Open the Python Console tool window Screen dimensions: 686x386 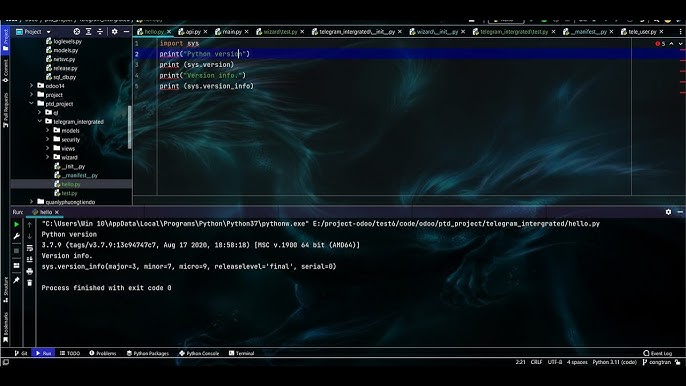tap(199, 353)
